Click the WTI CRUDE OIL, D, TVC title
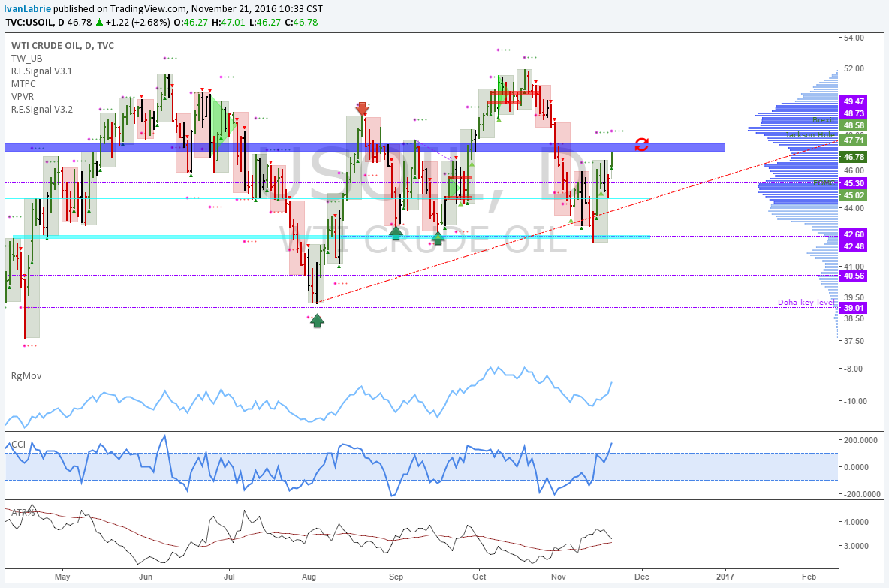Screen dimensions: 889x588 click(62, 45)
